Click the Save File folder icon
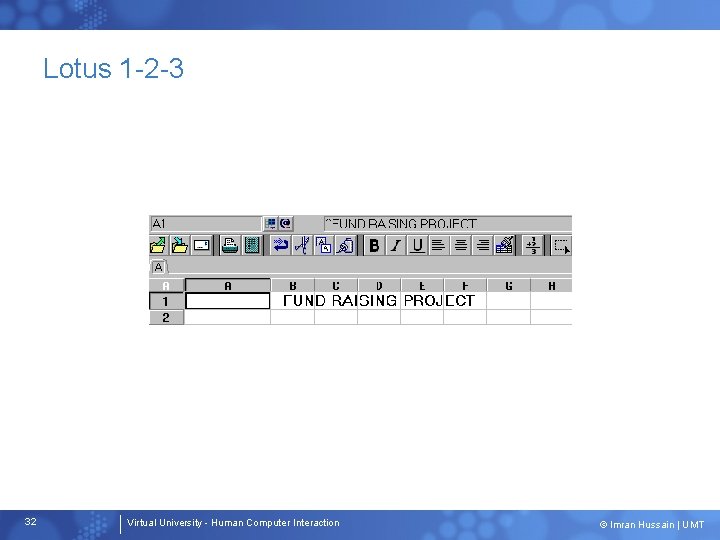The height and width of the screenshot is (540, 720). [180, 245]
